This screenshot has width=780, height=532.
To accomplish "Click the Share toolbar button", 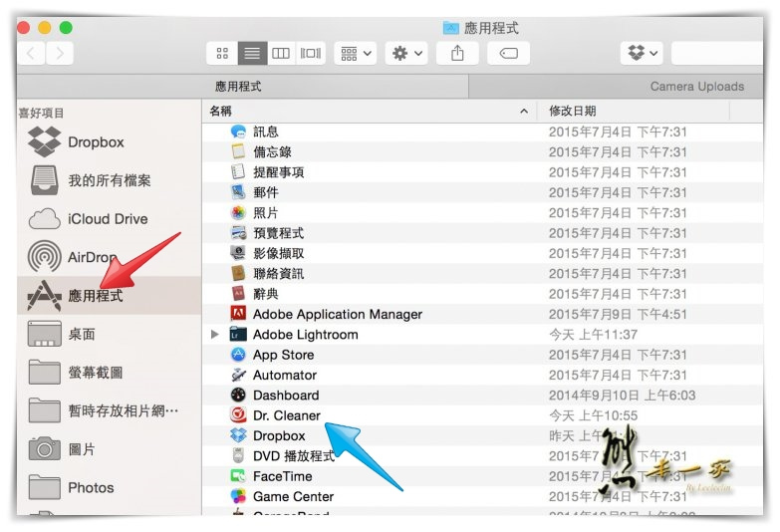I will pyautogui.click(x=457, y=53).
